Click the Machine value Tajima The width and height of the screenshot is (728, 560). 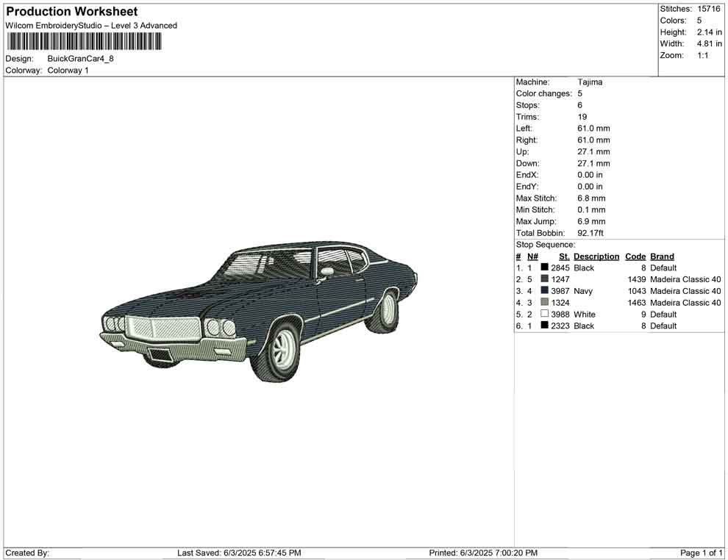(x=590, y=82)
